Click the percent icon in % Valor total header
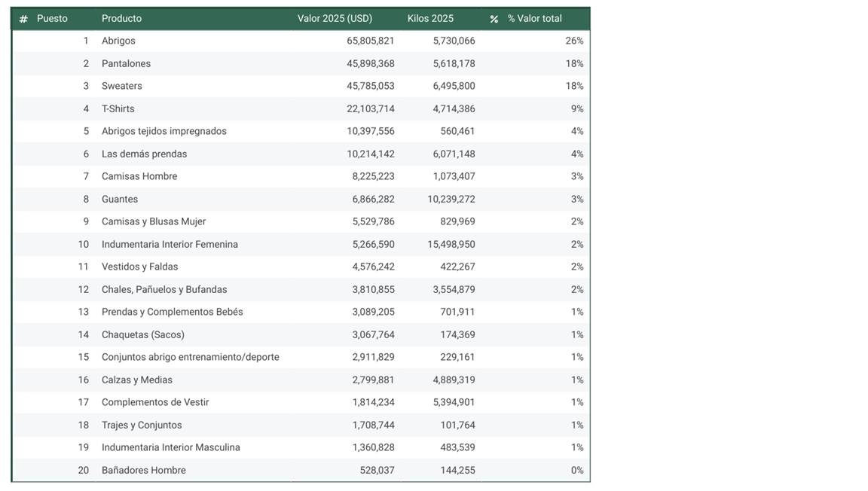This screenshot has width=868, height=491. (x=494, y=19)
